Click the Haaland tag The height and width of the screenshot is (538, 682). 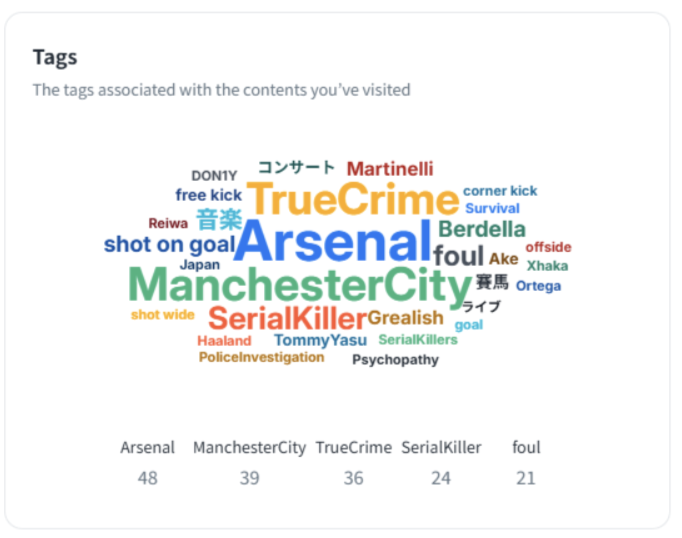tap(224, 341)
